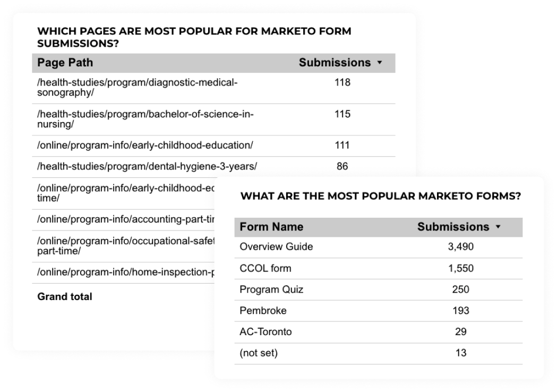Click the sort arrow beside Page Path Submissions
557x392 pixels.
point(379,63)
